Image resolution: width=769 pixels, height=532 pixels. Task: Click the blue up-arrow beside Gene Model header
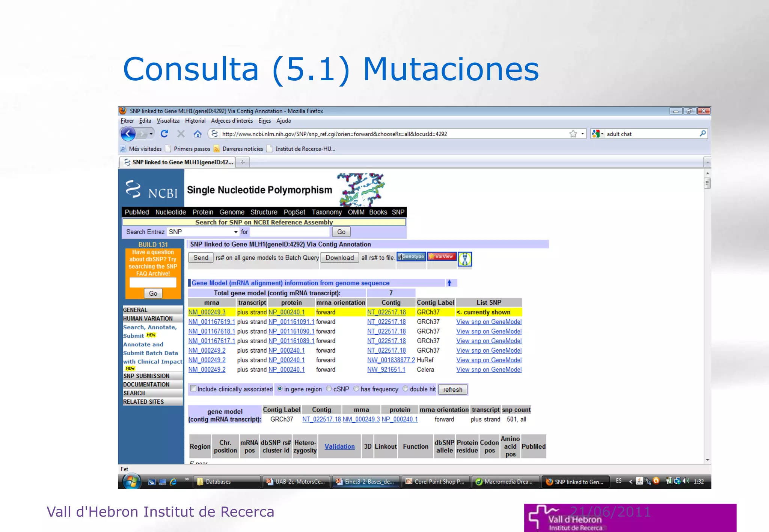(449, 283)
